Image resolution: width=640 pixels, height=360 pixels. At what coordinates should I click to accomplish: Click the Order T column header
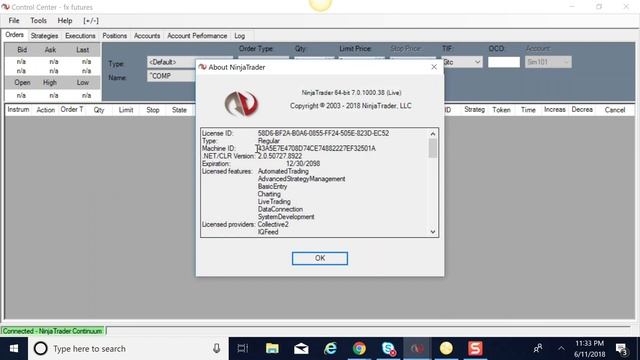[x=72, y=110]
